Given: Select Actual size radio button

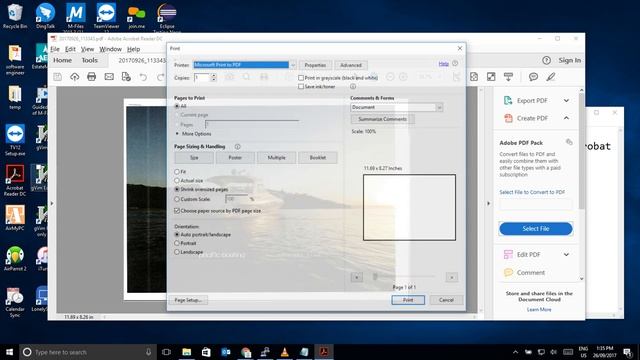Looking at the screenshot, I should 177,180.
